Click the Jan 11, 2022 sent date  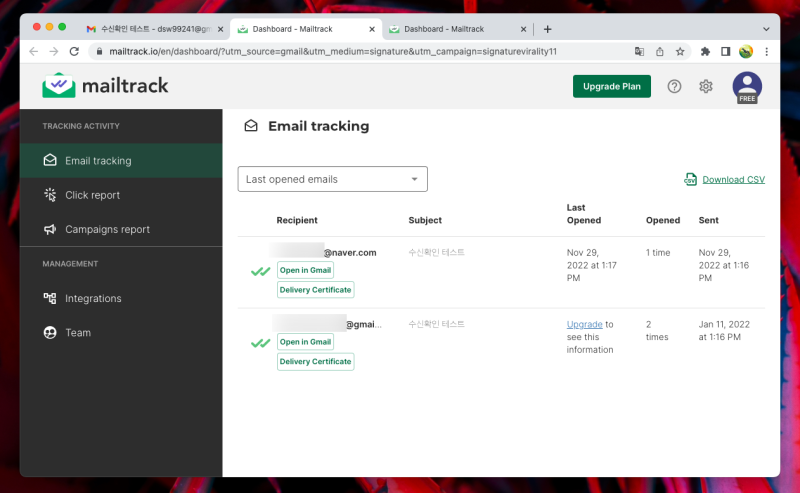[x=724, y=331]
